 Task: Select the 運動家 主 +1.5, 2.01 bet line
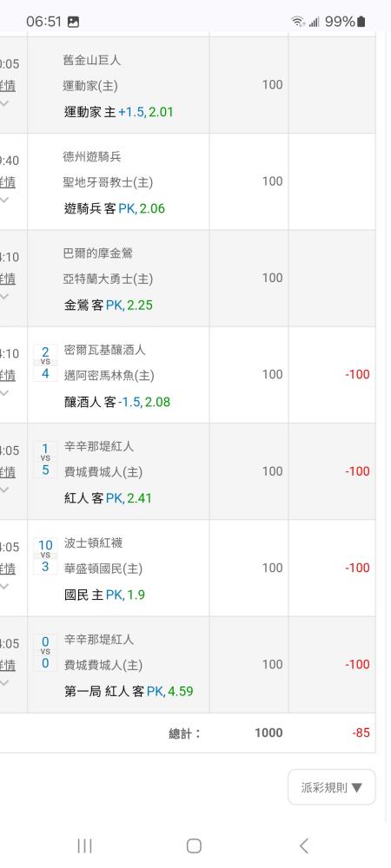tap(118, 112)
